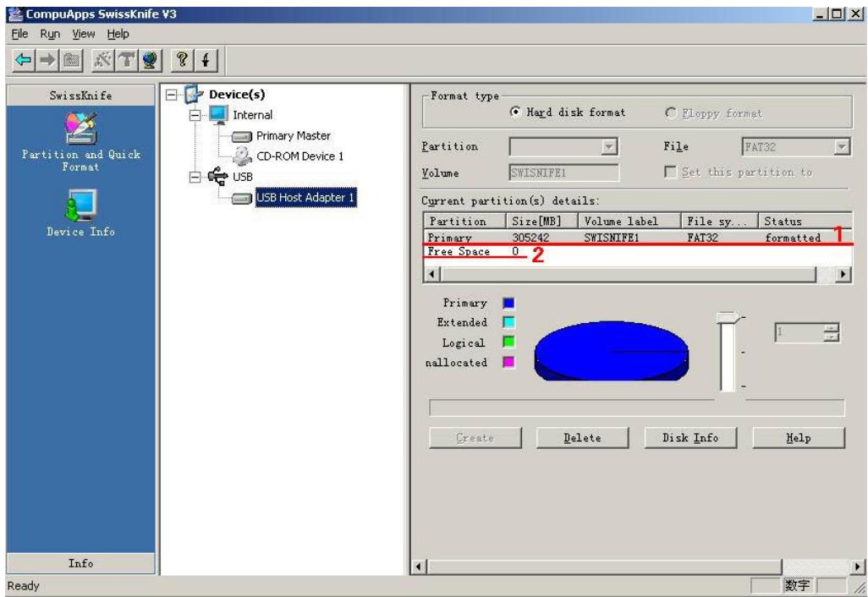Click the vertical partition size slider handle
The image size is (868, 597).
[x=728, y=318]
